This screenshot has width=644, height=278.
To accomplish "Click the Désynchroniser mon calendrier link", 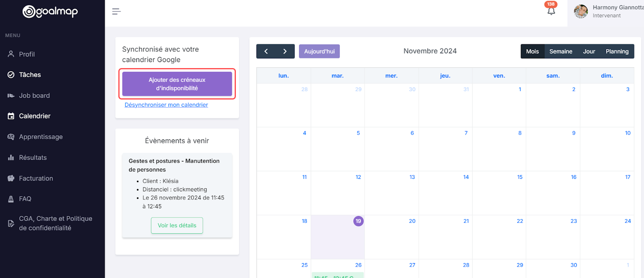I will point(166,105).
